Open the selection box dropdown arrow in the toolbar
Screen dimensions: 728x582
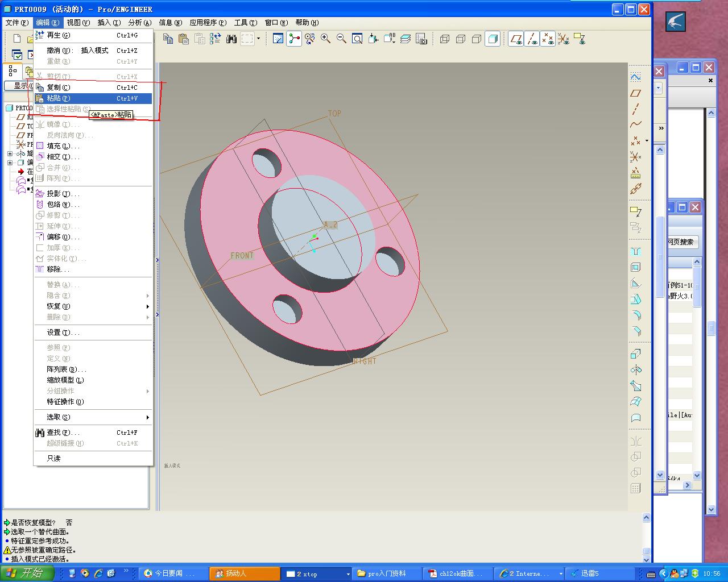click(x=258, y=39)
